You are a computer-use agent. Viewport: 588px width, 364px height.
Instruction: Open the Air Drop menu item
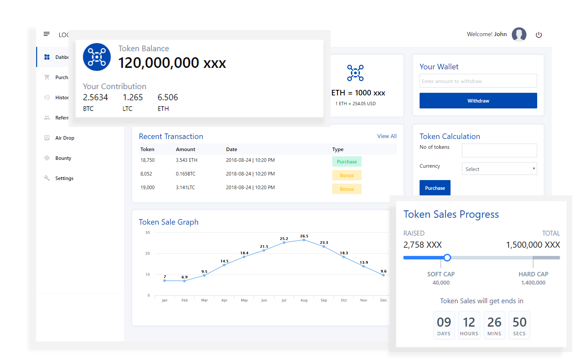pos(65,138)
